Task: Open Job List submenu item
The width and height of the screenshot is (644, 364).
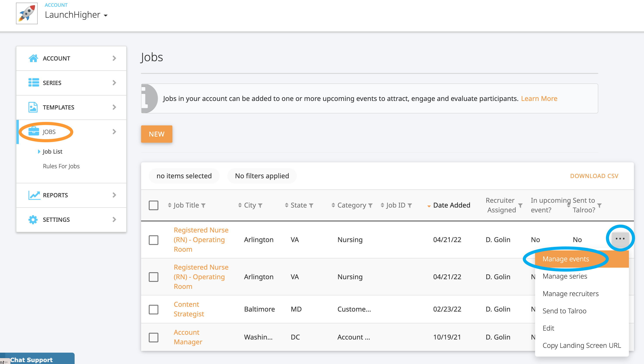Action: (52, 151)
